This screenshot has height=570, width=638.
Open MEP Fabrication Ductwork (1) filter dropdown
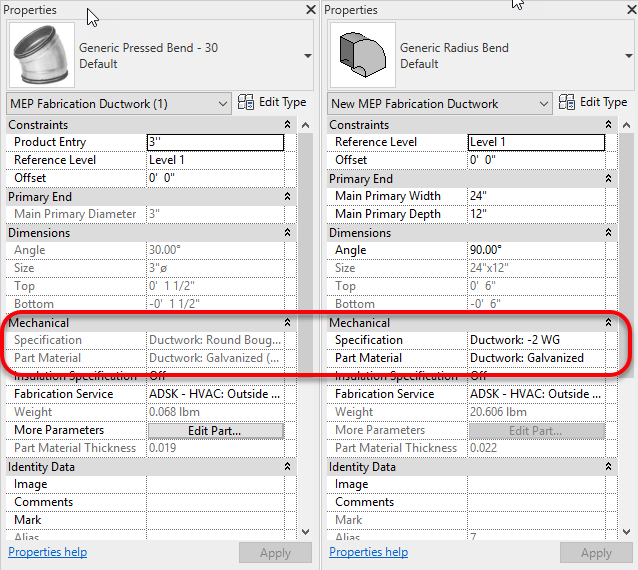tap(222, 103)
